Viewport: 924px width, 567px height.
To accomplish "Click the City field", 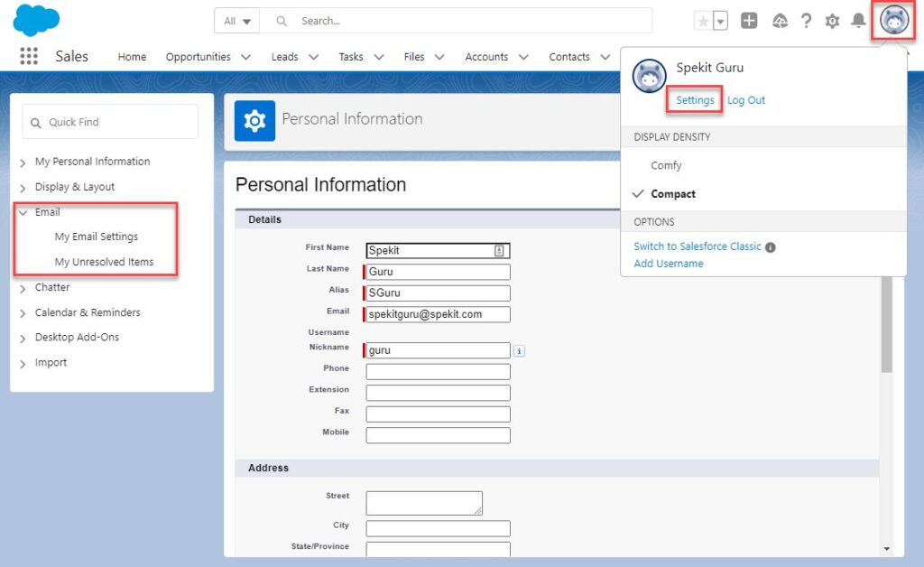I will (438, 528).
